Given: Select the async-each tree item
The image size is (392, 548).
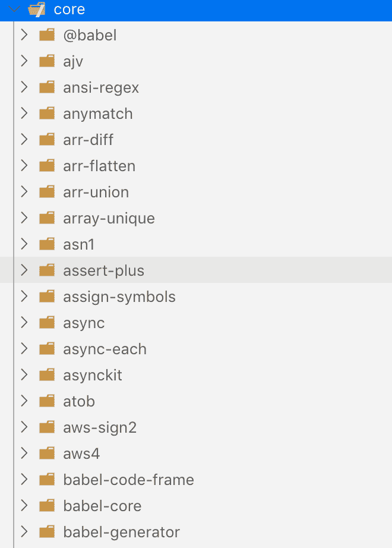Looking at the screenshot, I should pyautogui.click(x=105, y=349).
